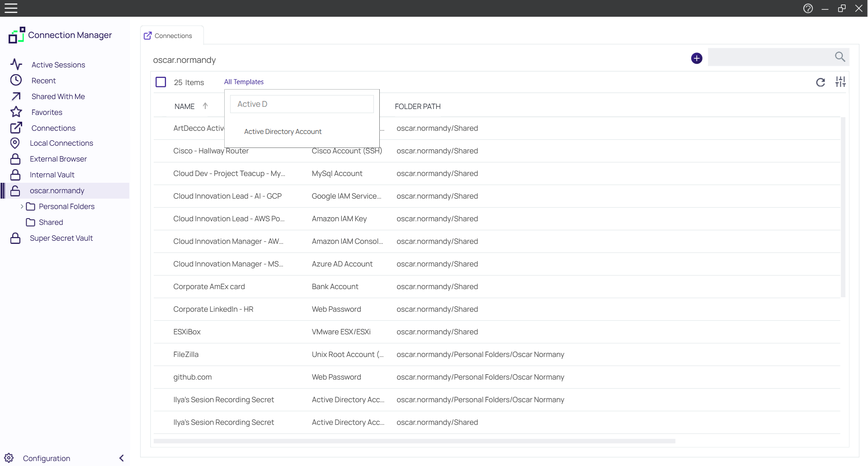The image size is (868, 466).
Task: Open Favorites in sidebar
Action: tap(47, 112)
